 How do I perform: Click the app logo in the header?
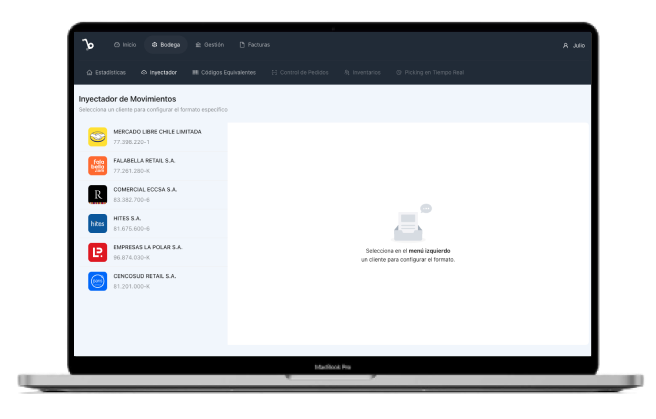tap(88, 44)
